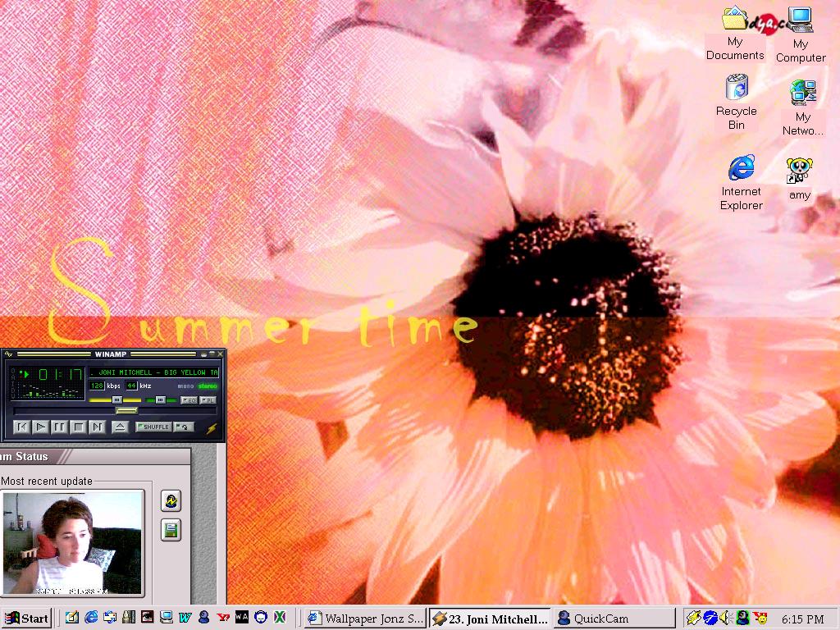This screenshot has height=630, width=840.
Task: Toggle the Winamp EQ window
Action: tap(189, 400)
